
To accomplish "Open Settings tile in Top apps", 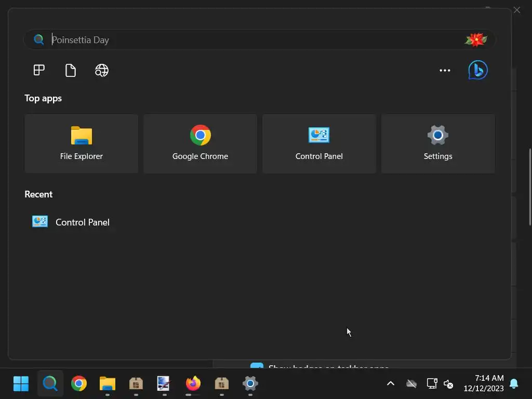I will 438,143.
